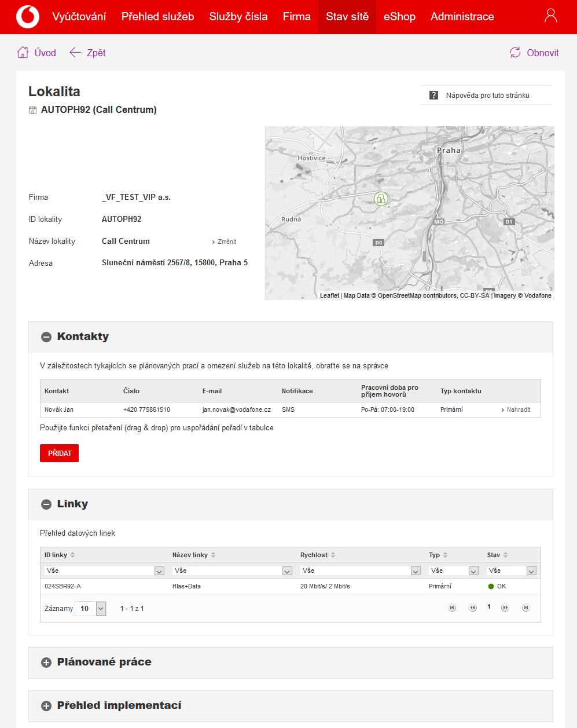Image resolution: width=577 pixels, height=728 pixels.
Task: Click the Úvod home icon
Action: coord(23,53)
